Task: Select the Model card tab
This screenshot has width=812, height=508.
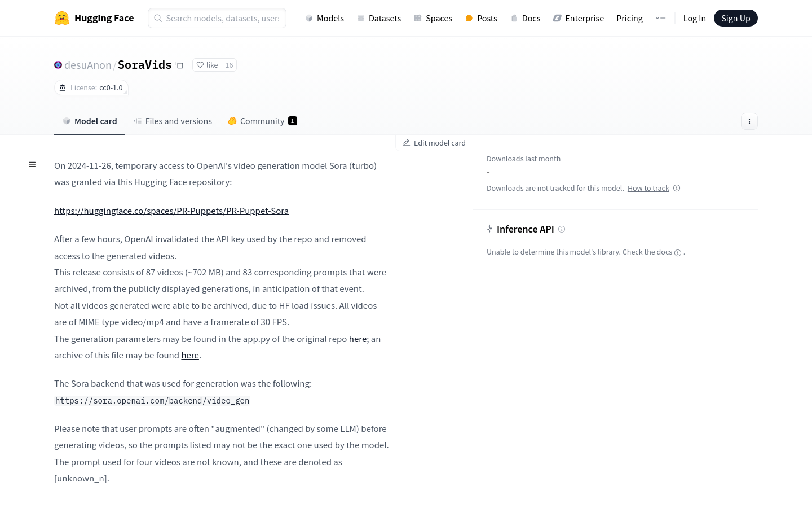Action: point(90,121)
